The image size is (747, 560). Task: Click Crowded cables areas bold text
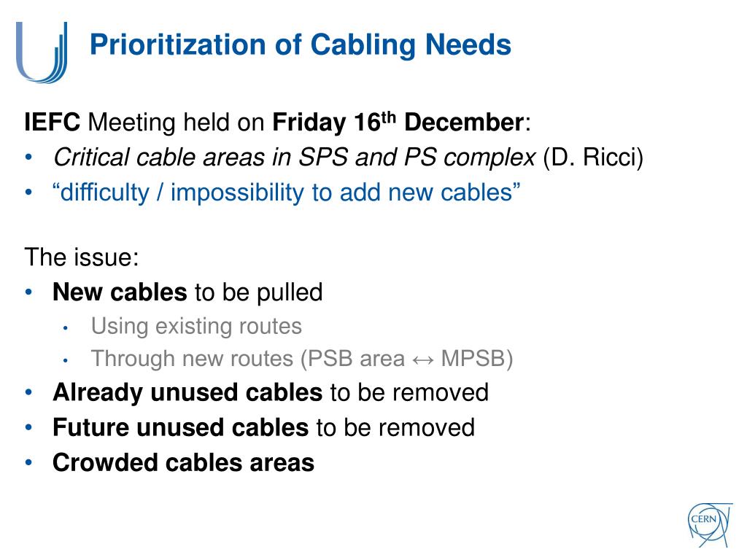pyautogui.click(x=183, y=462)
